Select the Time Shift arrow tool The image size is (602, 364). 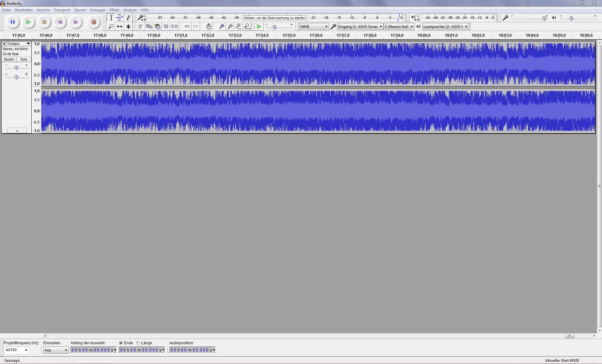coord(120,27)
